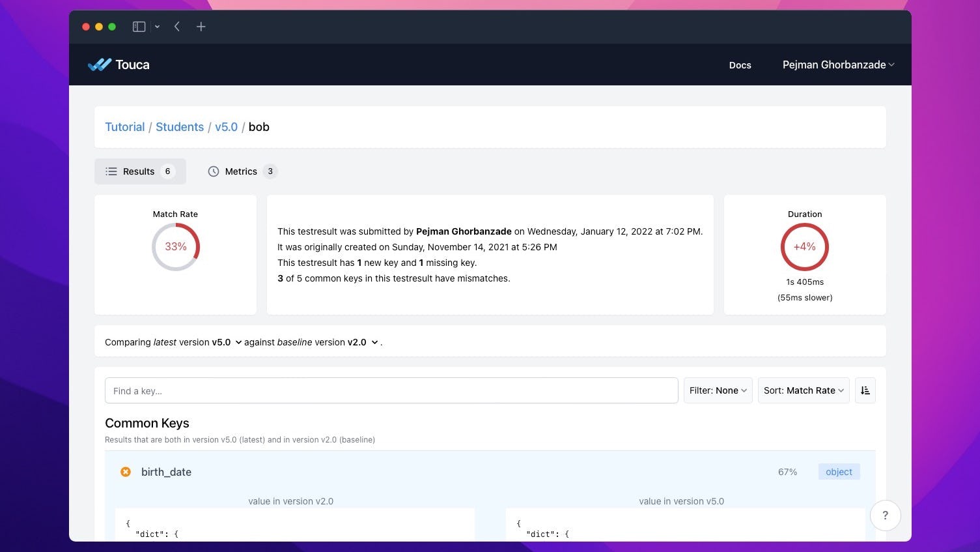Screen dimensions: 980x552
Task: Open the Docs link in the header
Action: pos(740,65)
